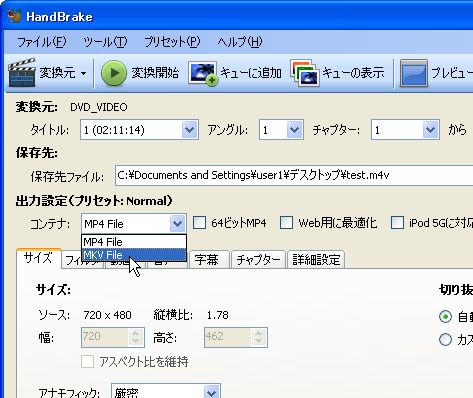The width and height of the screenshot is (473, 398).
Task: Open the プリセット(P) menu
Action: click(x=172, y=42)
